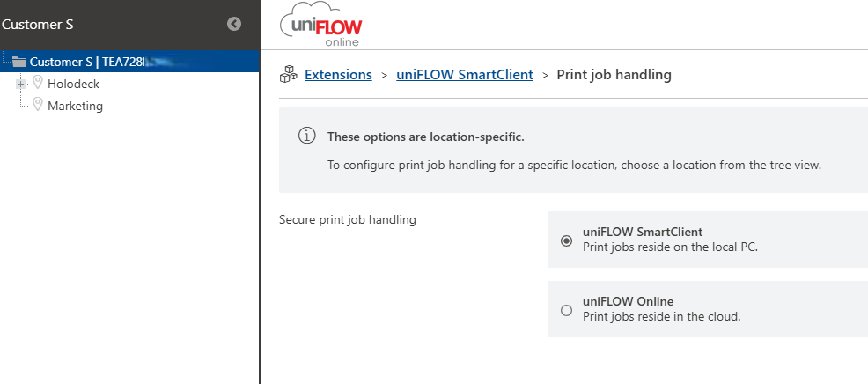This screenshot has width=868, height=384.
Task: Select the uniFLOW Online radio button
Action: pyautogui.click(x=566, y=309)
